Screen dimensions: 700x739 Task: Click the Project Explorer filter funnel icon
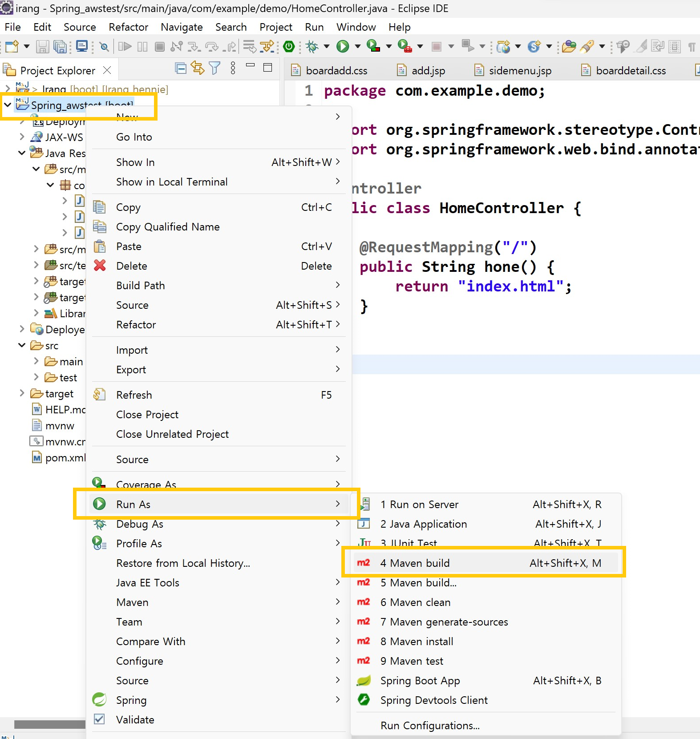pos(215,68)
